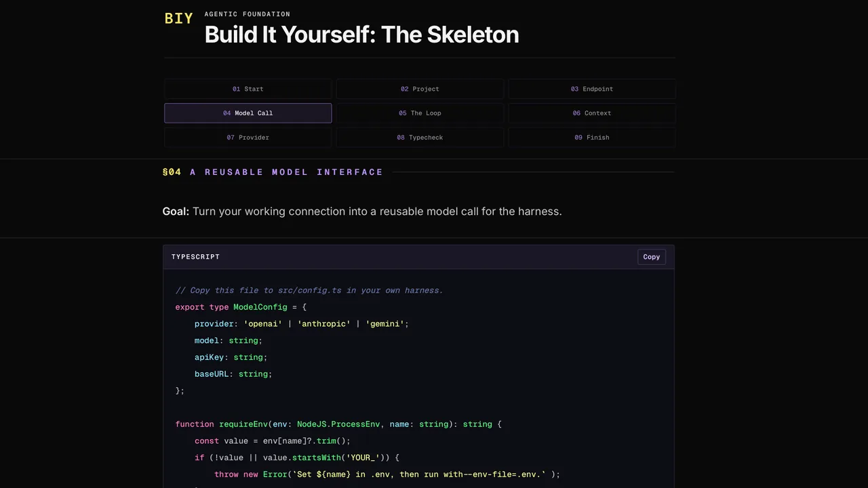
Task: Click the 'if (!value ||' condition line
Action: 297,457
